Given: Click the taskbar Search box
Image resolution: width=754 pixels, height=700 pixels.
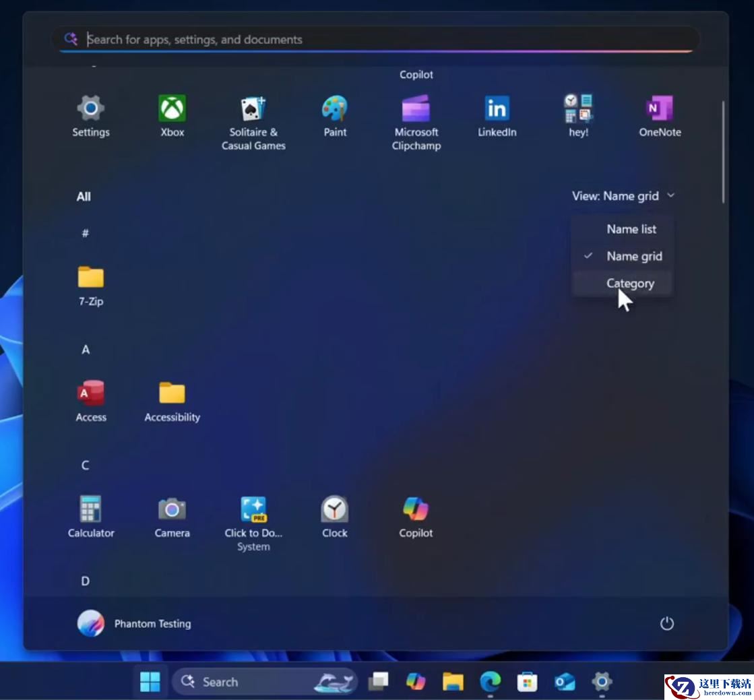Looking at the screenshot, I should pyautogui.click(x=265, y=682).
